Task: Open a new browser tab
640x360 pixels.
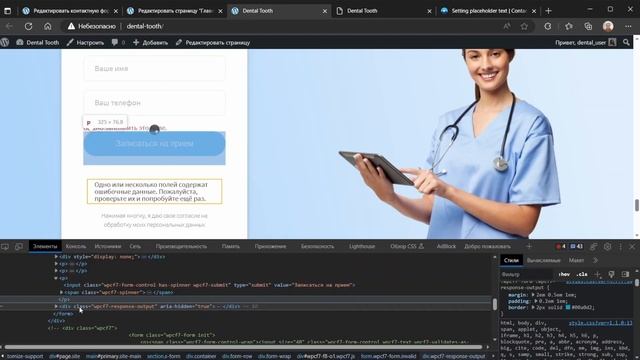Action: pyautogui.click(x=548, y=11)
